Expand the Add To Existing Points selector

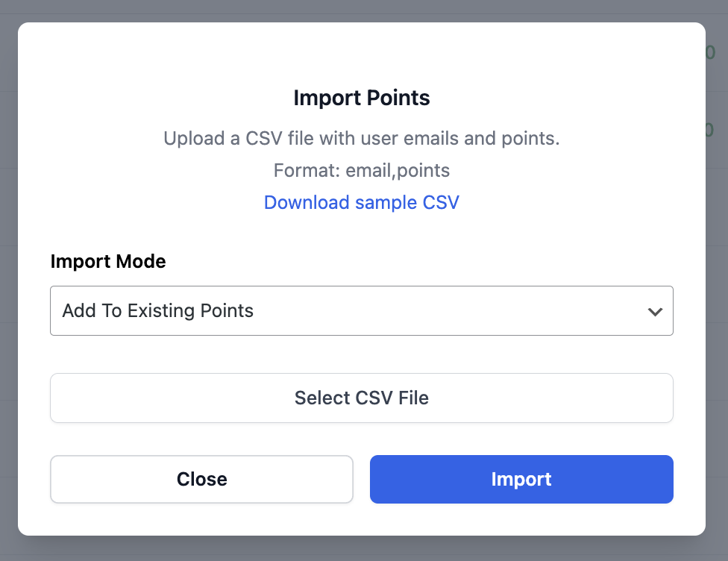tap(362, 310)
